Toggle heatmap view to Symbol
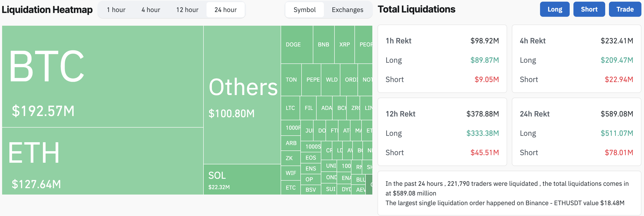Viewport: 644px width, 216px height. (x=305, y=10)
